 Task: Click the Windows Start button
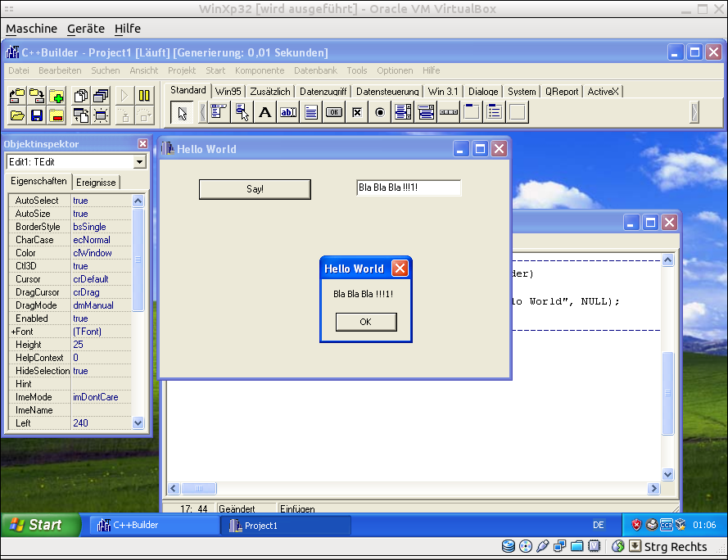(x=40, y=525)
